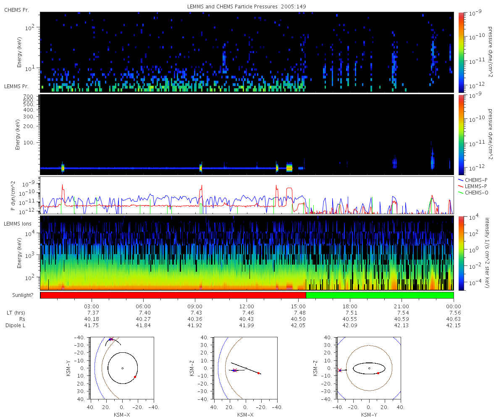Image resolution: width=504 pixels, height=420 pixels.
Task: Click the LEMMS pressure color bar
Action: pos(461,134)
